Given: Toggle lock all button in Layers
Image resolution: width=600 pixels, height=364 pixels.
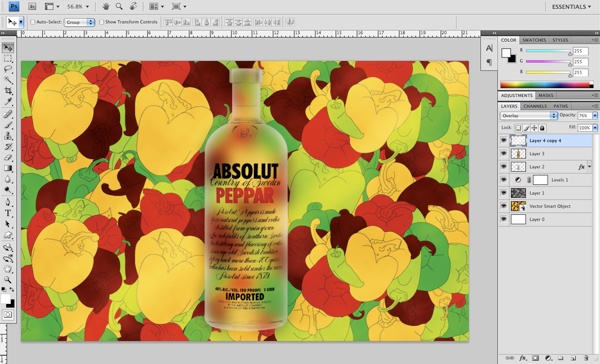Looking at the screenshot, I should click(542, 128).
